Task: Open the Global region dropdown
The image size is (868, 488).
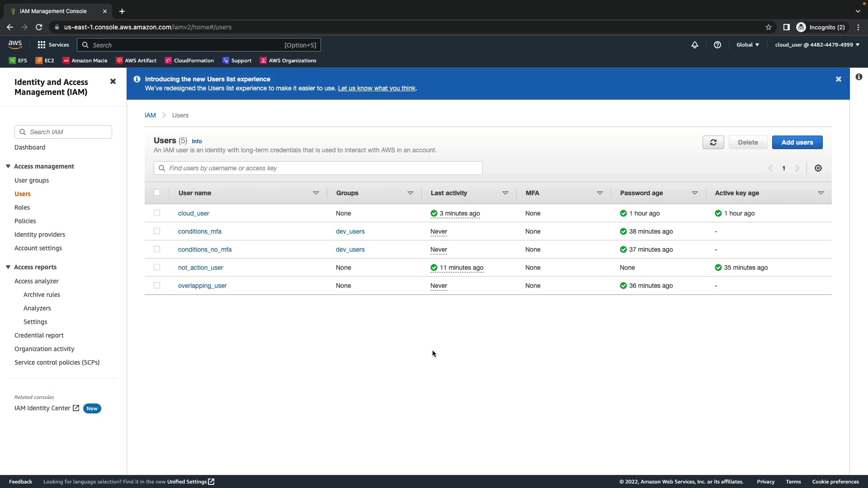Action: point(747,45)
